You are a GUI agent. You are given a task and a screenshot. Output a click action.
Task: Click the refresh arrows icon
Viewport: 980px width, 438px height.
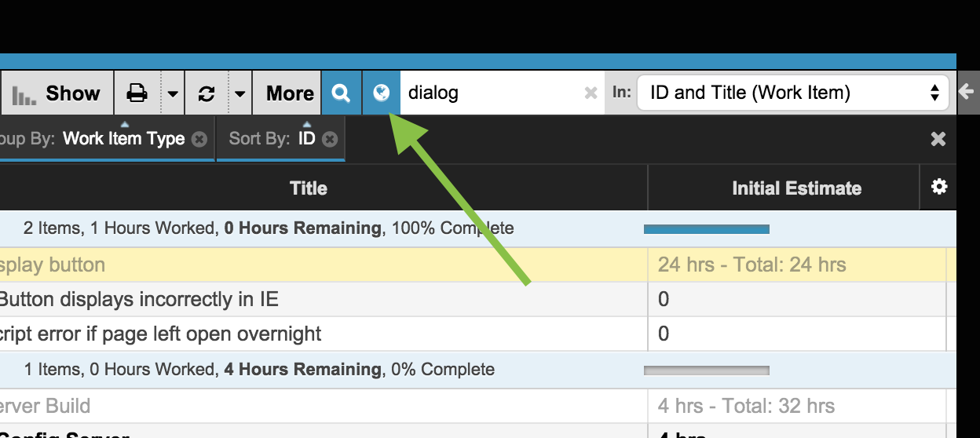pyautogui.click(x=207, y=93)
